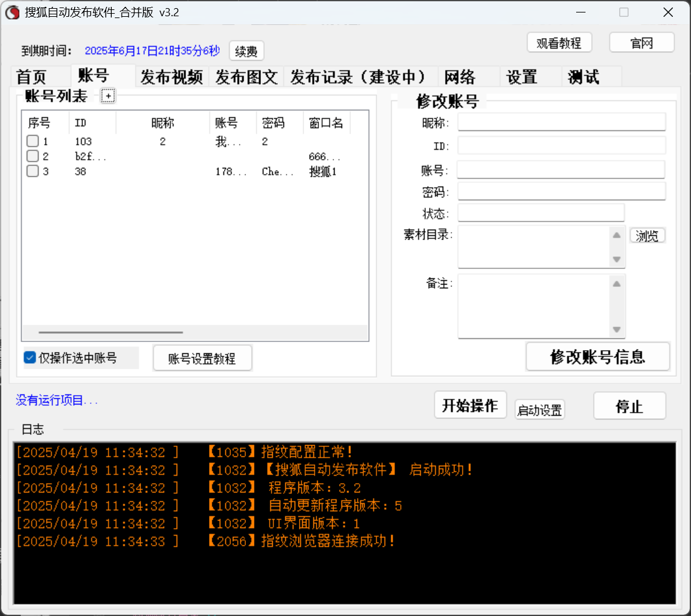Click the down arrow of 素材目录 scrollbar

(617, 259)
